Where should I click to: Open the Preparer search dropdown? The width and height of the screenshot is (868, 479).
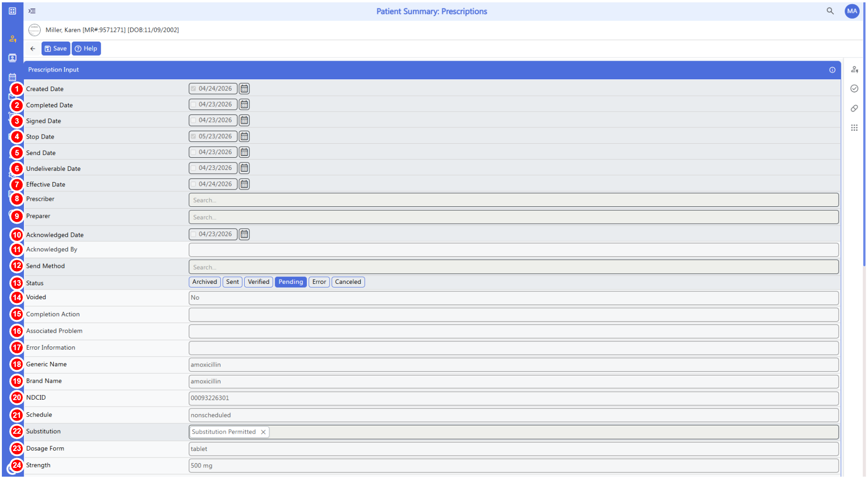(x=514, y=217)
